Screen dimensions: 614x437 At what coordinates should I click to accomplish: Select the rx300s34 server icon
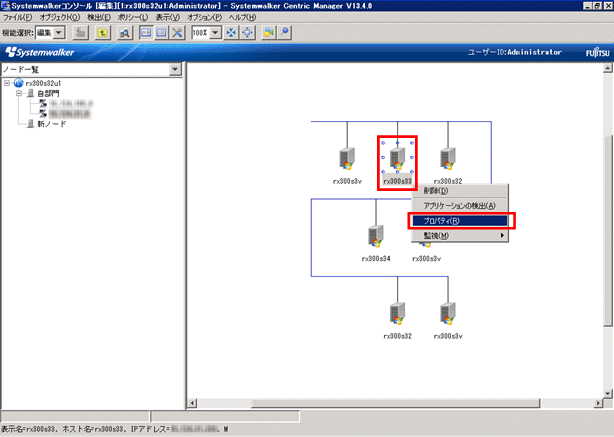(376, 236)
